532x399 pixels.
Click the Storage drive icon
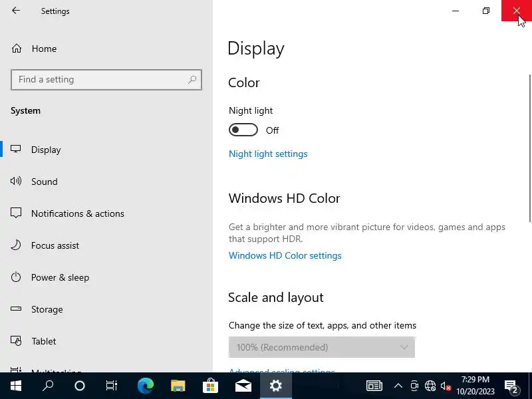(x=16, y=309)
